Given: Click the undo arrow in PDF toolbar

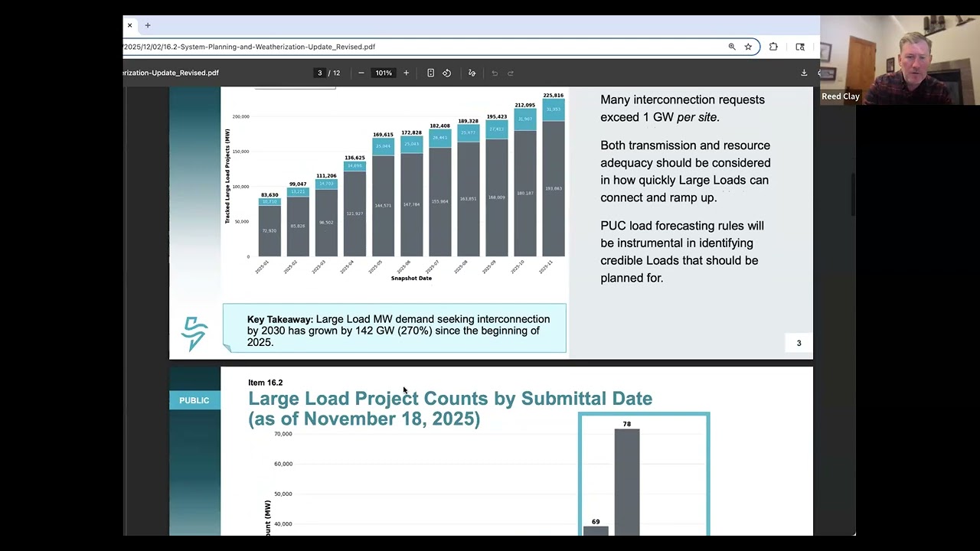Looking at the screenshot, I should tap(495, 73).
